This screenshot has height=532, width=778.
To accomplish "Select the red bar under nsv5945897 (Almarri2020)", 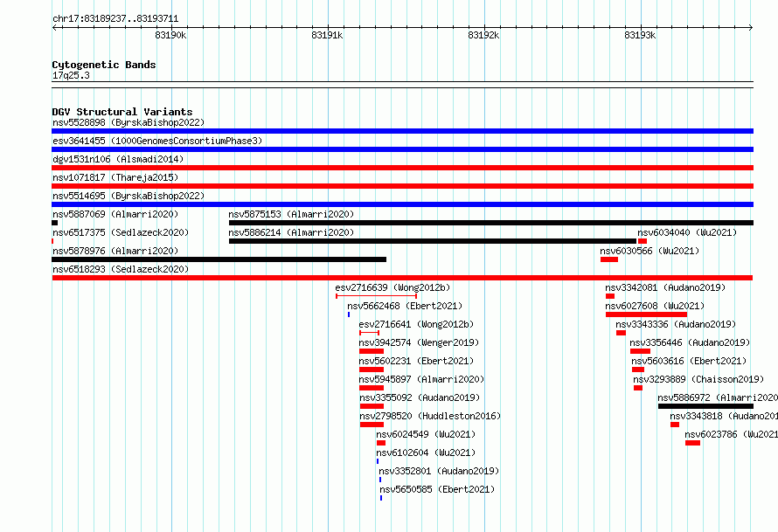I will tap(372, 388).
